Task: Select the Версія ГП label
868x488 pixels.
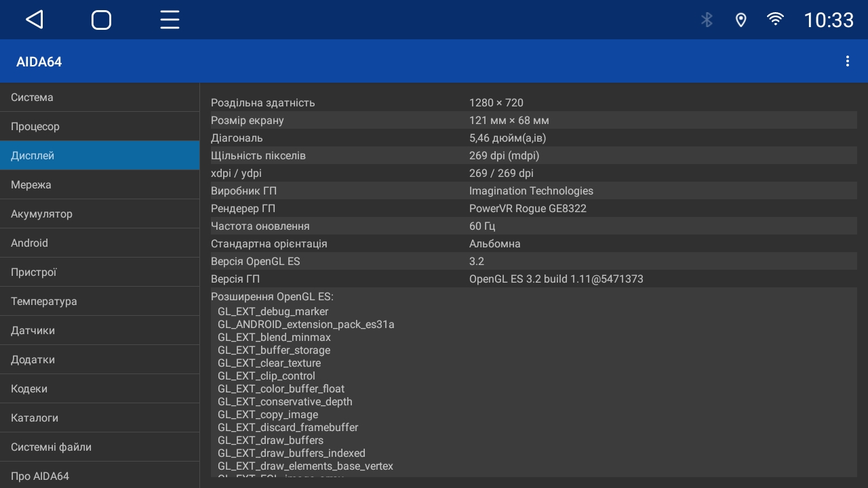Action: 235,279
